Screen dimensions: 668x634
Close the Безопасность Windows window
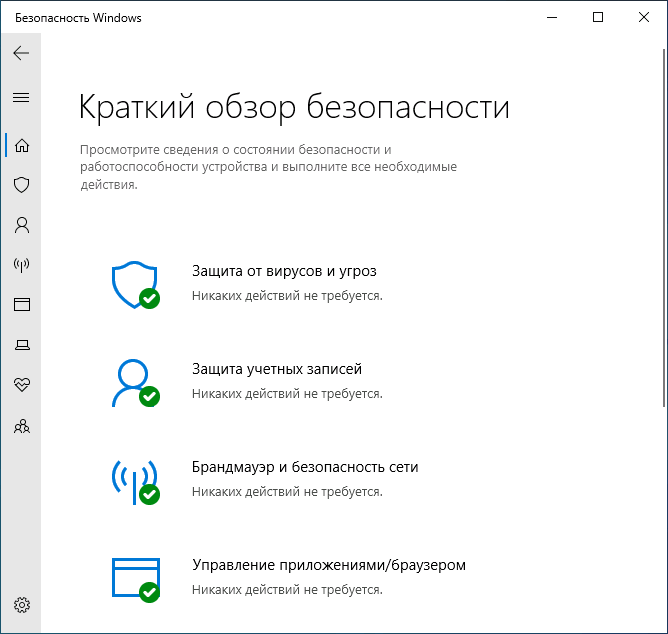click(644, 17)
